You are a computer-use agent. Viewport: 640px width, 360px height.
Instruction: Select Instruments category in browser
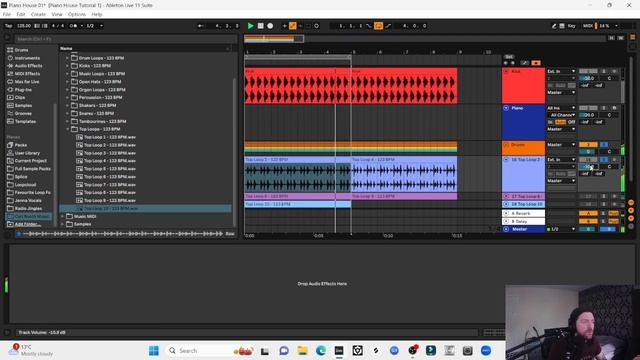pos(27,58)
